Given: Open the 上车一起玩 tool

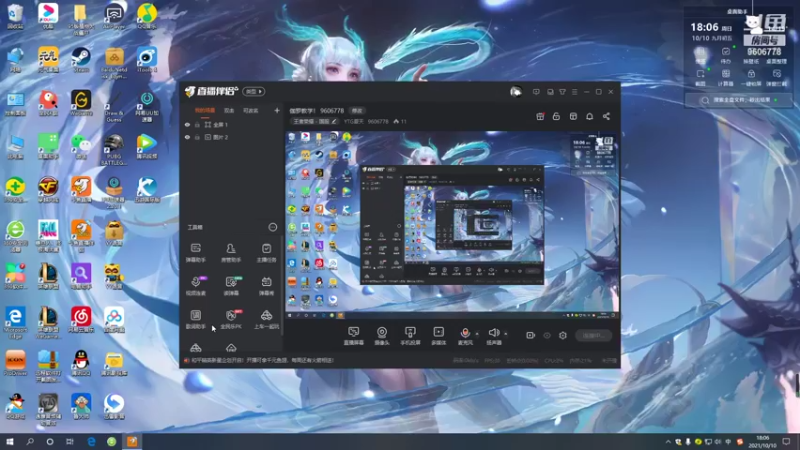Looking at the screenshot, I should tap(266, 319).
